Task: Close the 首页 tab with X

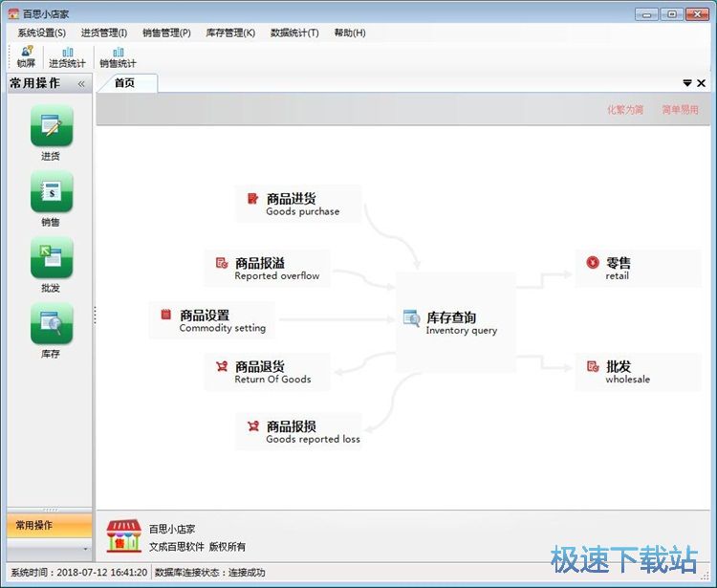Action: click(x=701, y=83)
